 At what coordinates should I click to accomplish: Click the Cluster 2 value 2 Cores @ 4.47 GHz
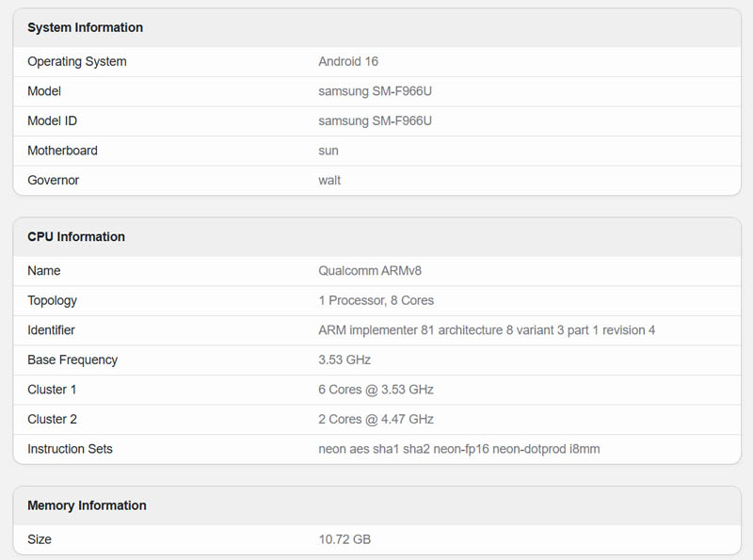click(376, 419)
